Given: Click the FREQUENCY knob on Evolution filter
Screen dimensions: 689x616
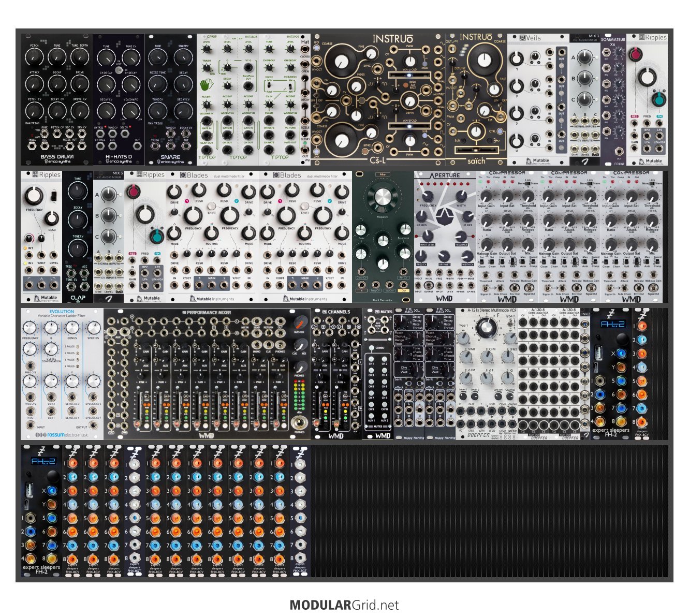Looking at the screenshot, I should pos(31,328).
